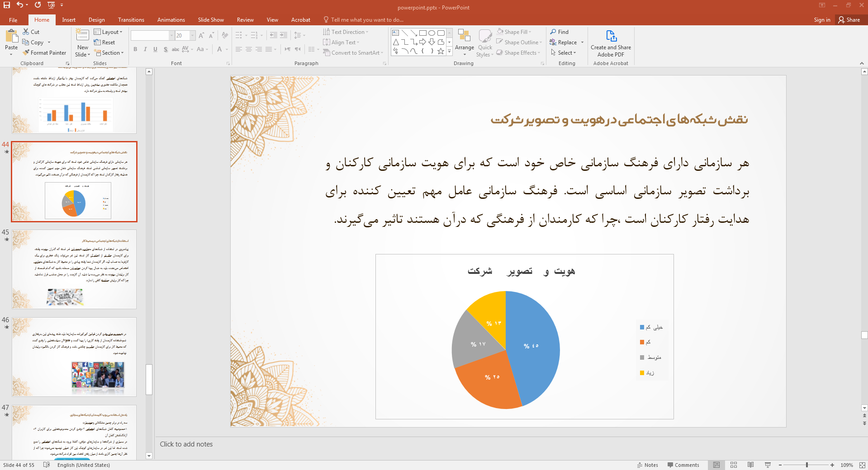868x470 pixels.
Task: Click Create and Share Adobe PDF icon
Action: click(611, 36)
